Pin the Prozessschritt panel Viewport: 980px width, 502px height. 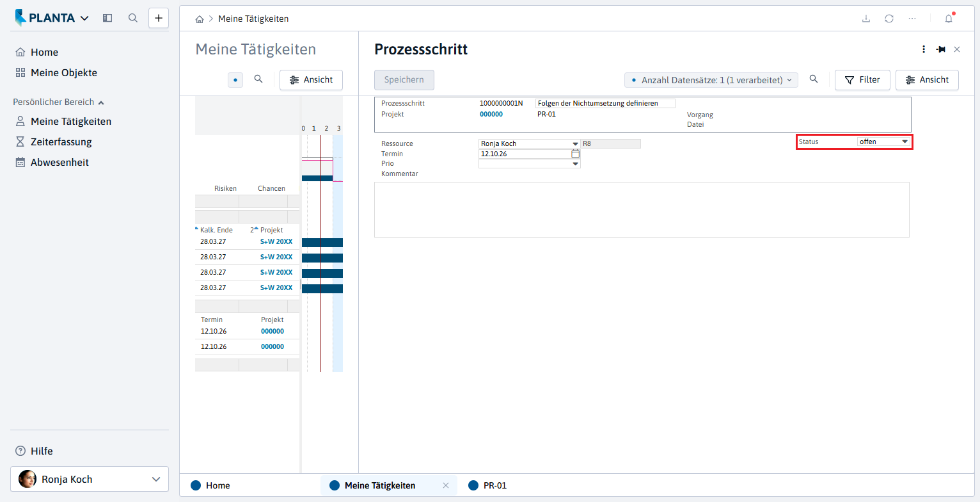940,49
